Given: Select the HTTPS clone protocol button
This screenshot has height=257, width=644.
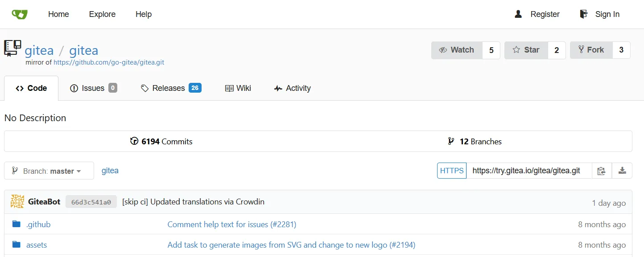Looking at the screenshot, I should [x=452, y=171].
